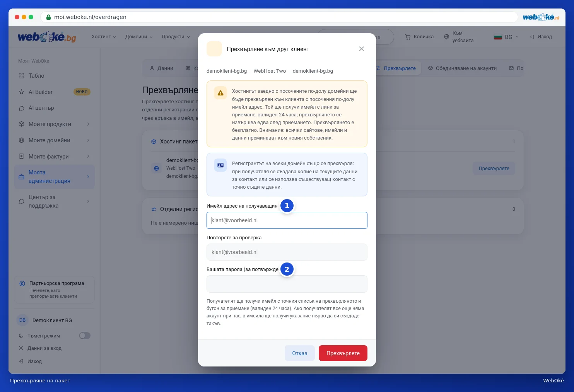Confirm with the red Прехвърлете button

click(x=343, y=353)
